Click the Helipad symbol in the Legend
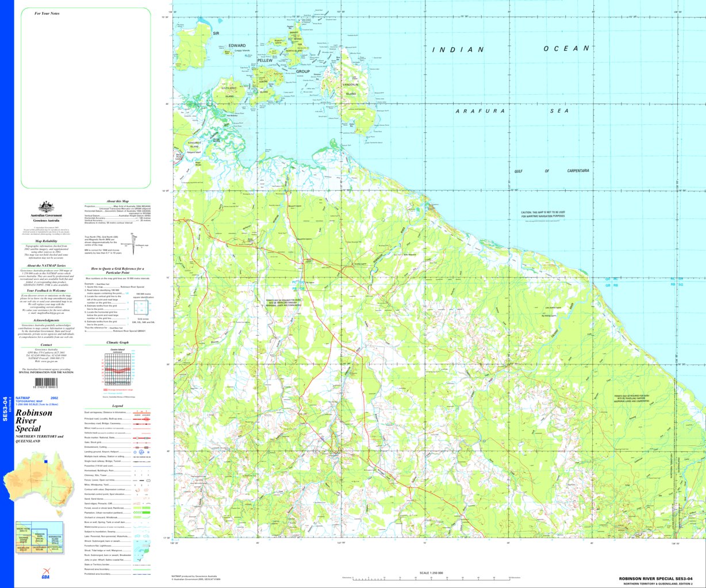Screen dimensions: 706x588 148,452
